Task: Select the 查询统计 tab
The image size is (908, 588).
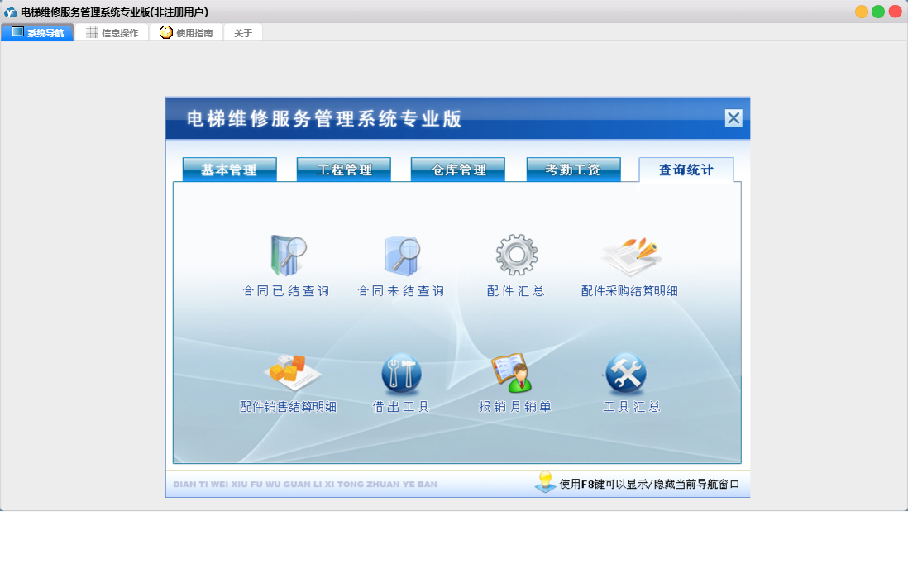Action: point(686,170)
